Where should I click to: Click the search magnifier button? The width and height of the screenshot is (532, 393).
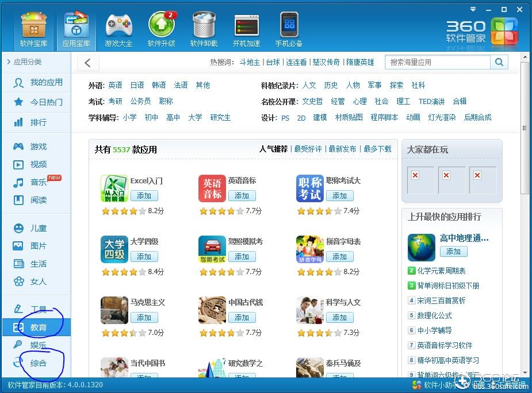click(499, 62)
